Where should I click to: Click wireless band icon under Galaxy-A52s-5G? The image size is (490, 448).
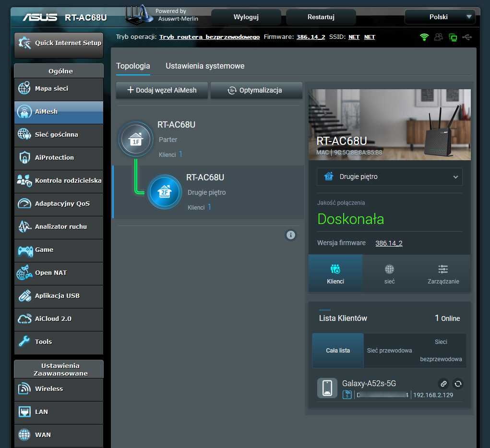point(347,395)
